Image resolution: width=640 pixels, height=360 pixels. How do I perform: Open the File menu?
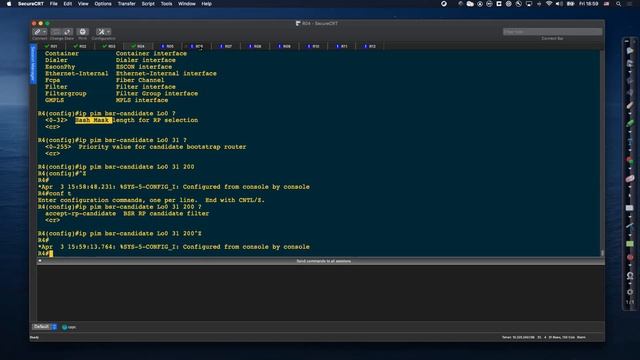[53, 4]
